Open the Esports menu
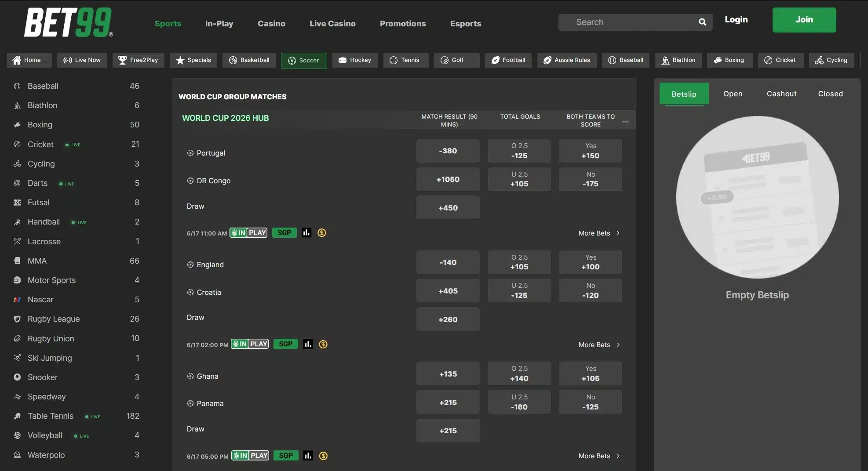This screenshot has height=471, width=868. point(466,24)
